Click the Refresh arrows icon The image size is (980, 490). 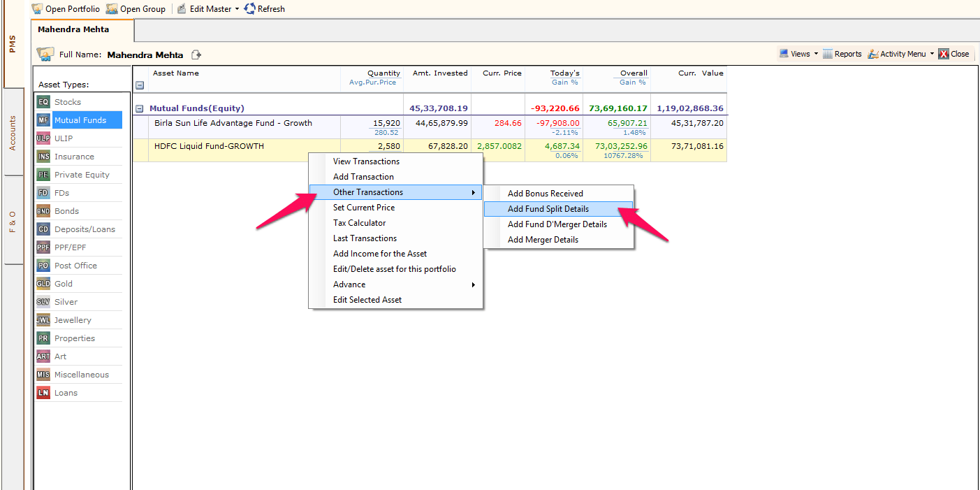249,9
